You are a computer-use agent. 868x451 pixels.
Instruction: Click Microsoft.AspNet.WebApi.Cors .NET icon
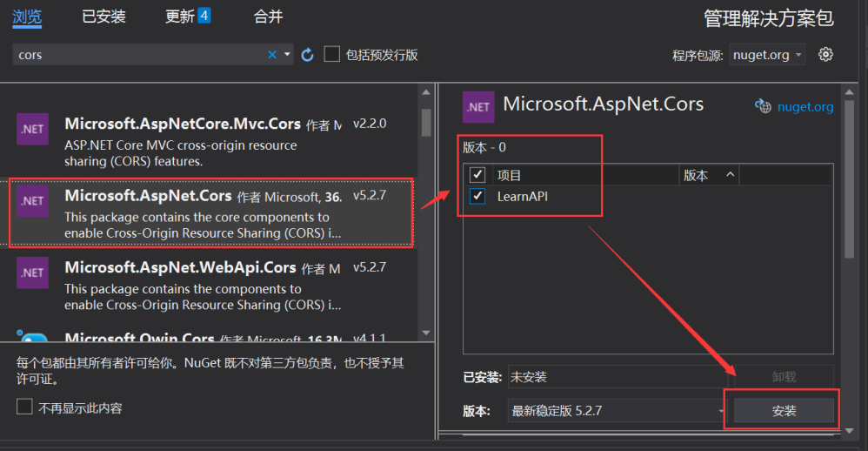(32, 273)
